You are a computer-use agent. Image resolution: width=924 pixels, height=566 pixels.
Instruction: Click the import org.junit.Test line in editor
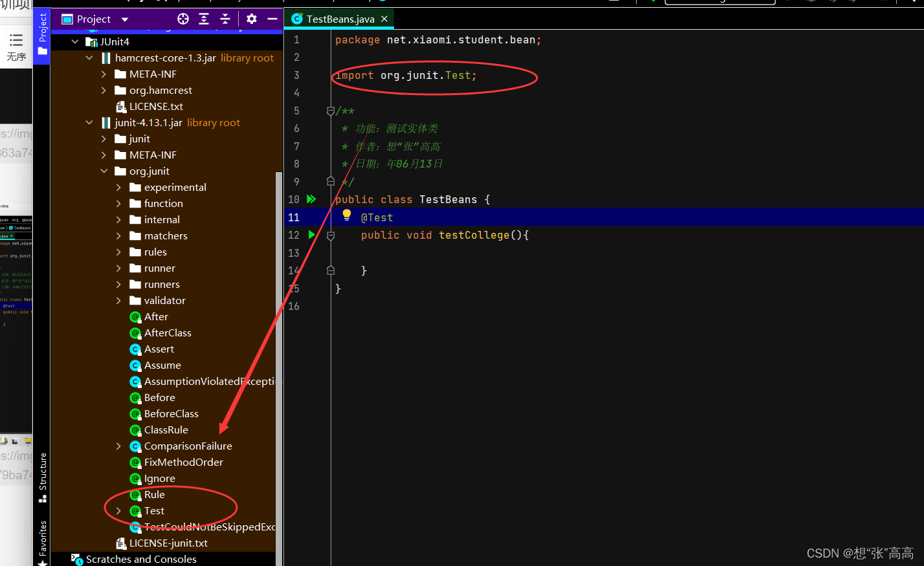(x=406, y=75)
